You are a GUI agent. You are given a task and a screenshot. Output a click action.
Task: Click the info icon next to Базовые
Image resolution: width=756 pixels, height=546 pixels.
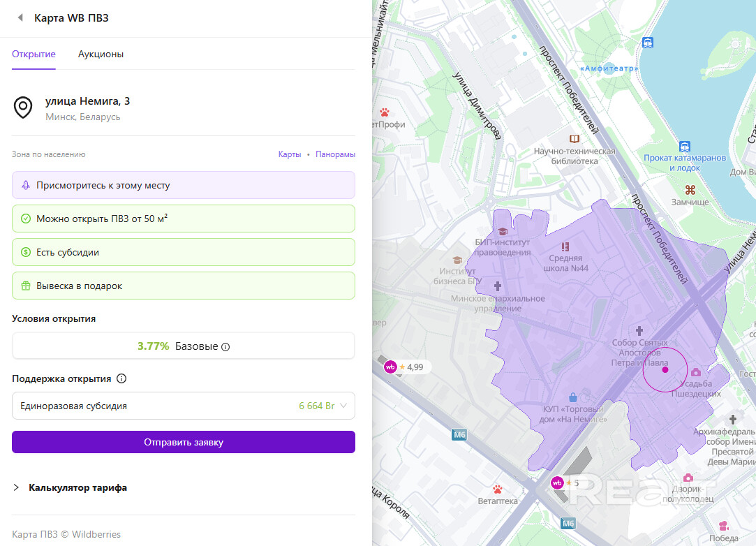[225, 346]
